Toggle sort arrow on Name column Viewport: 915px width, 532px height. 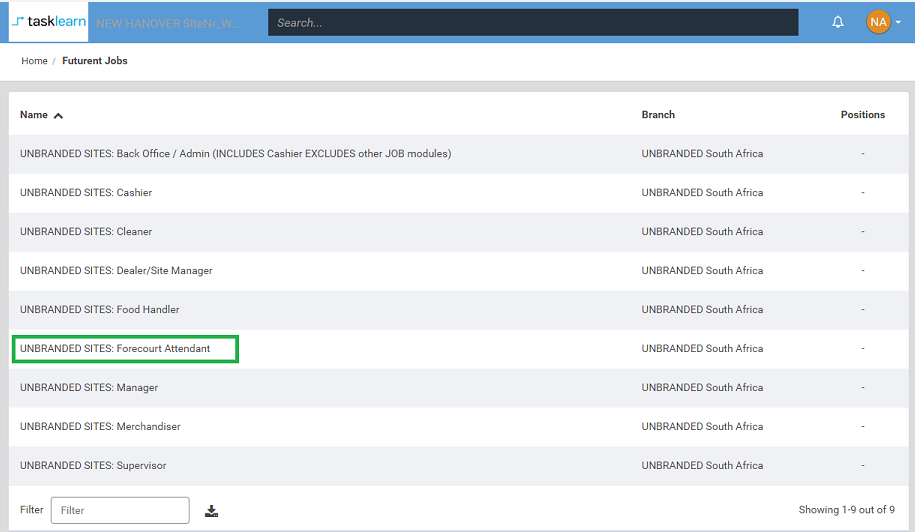click(58, 116)
